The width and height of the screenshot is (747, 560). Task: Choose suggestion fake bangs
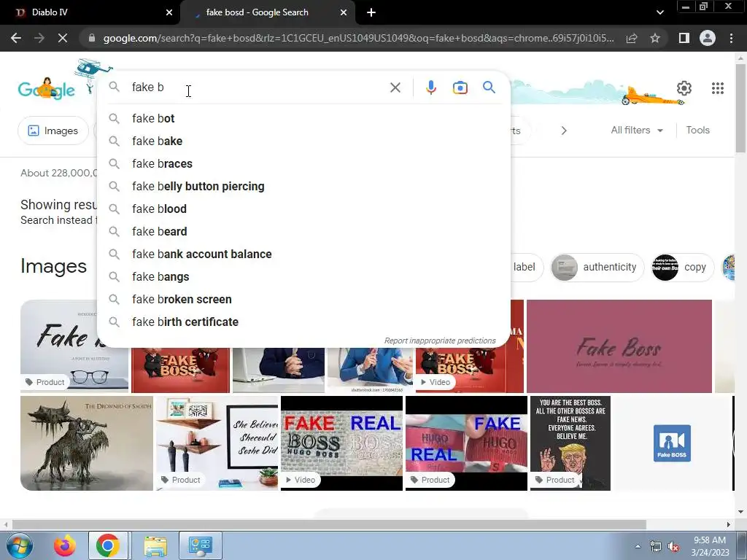pyautogui.click(x=304, y=276)
